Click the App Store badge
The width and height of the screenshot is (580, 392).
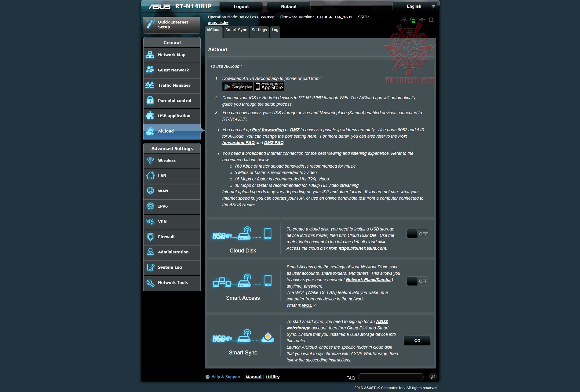(269, 87)
